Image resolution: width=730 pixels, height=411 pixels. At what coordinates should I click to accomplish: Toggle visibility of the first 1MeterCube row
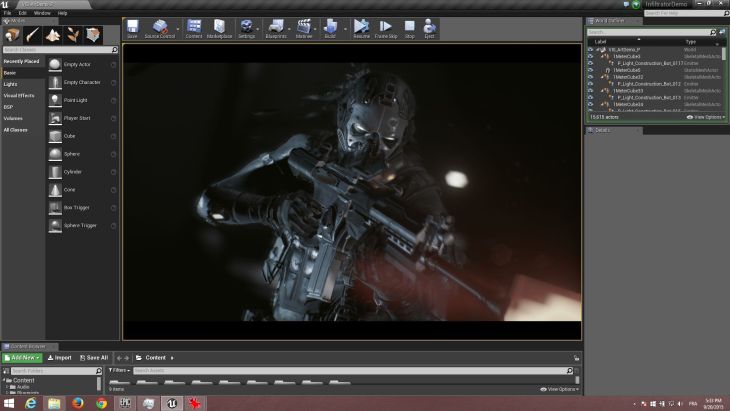(x=591, y=56)
